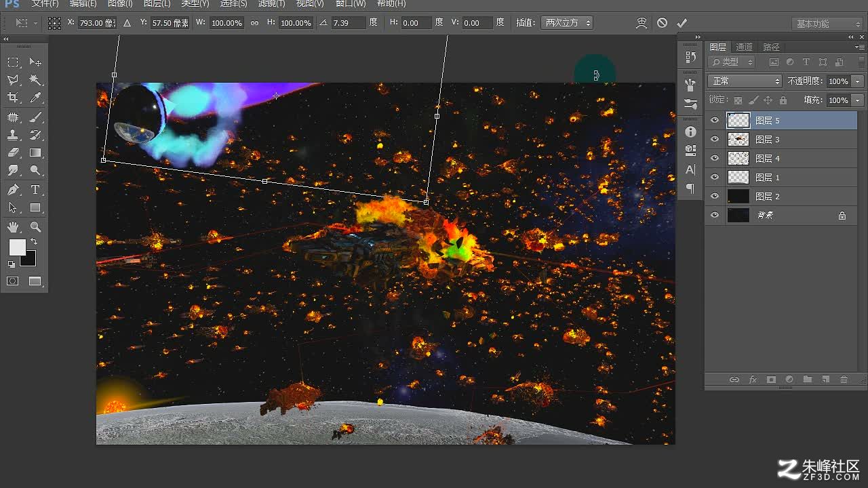The width and height of the screenshot is (868, 488).
Task: Open the Info panel icon
Action: coord(690,131)
